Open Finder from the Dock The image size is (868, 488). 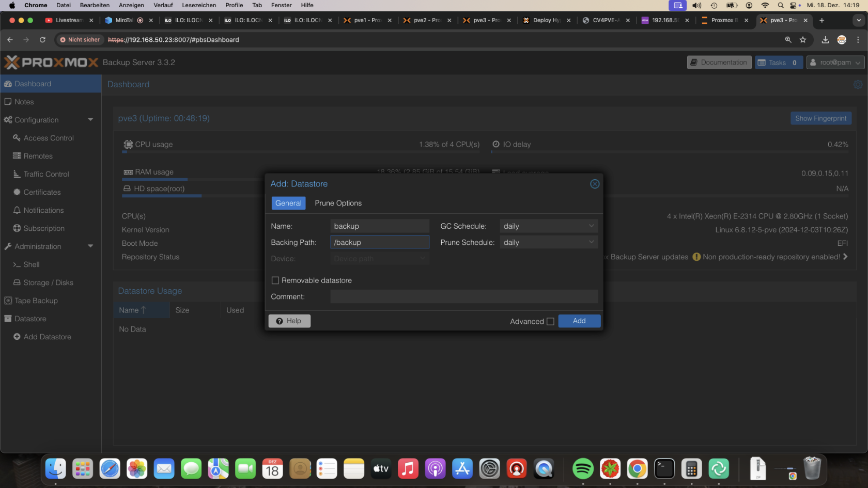(x=55, y=469)
